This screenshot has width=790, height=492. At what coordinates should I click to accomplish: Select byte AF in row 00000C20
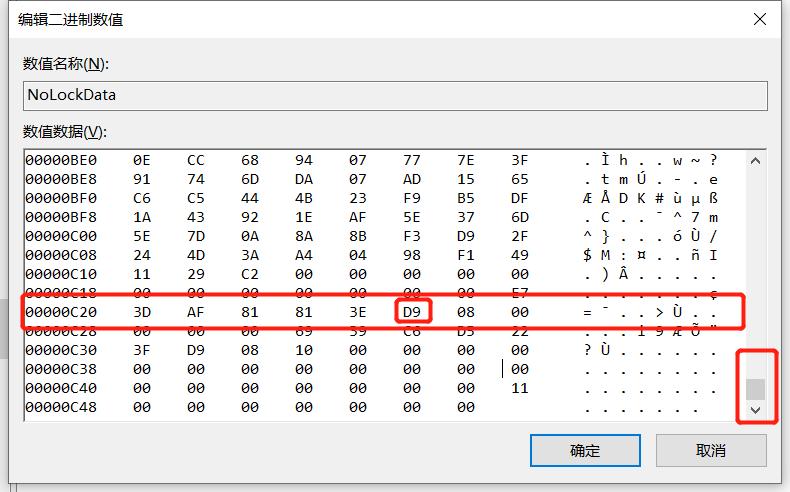click(196, 312)
